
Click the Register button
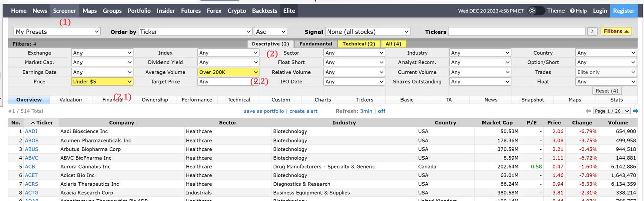point(624,11)
